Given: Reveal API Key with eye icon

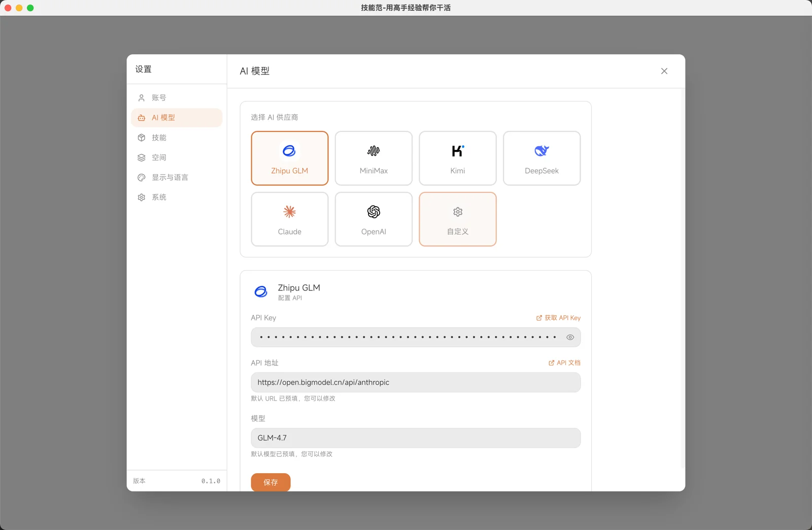Looking at the screenshot, I should 570,338.
